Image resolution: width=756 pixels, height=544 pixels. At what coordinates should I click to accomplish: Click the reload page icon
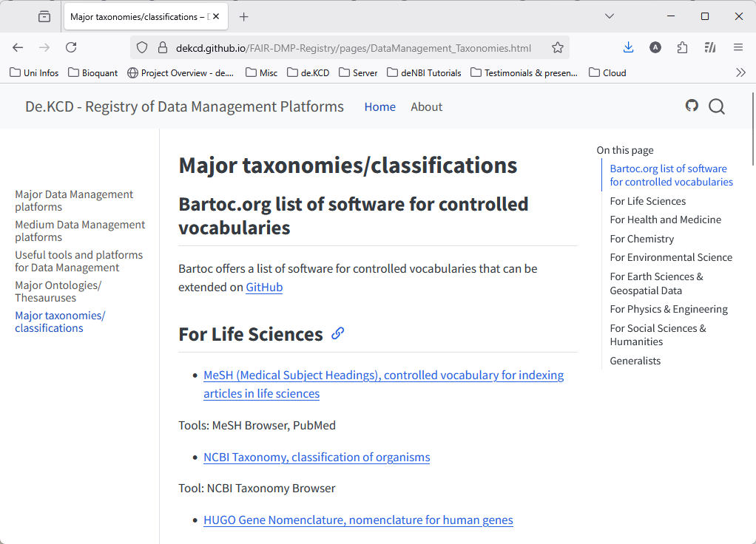(x=71, y=47)
